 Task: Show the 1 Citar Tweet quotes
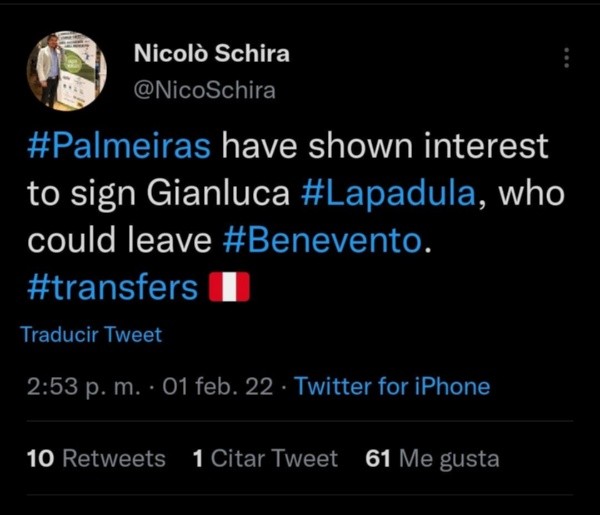(x=265, y=458)
